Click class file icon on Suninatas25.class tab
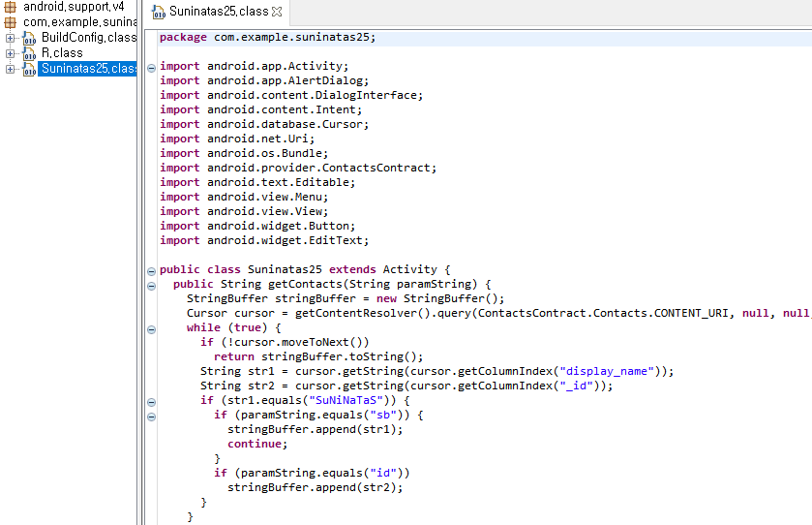 point(158,12)
